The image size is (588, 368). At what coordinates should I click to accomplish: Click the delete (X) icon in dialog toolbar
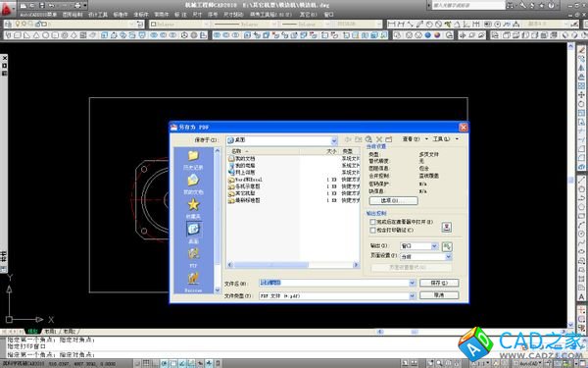pos(379,139)
